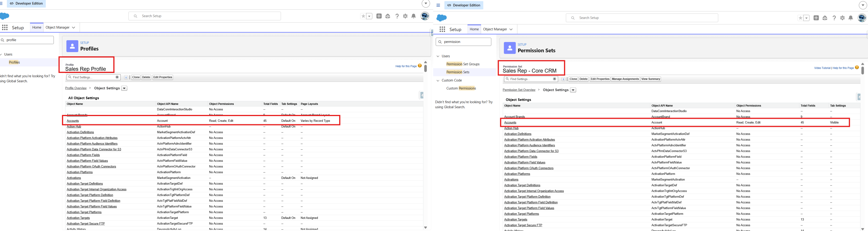868x231 pixels.
Task: Expand Object Manager chevron in Permission Sets window
Action: point(511,30)
